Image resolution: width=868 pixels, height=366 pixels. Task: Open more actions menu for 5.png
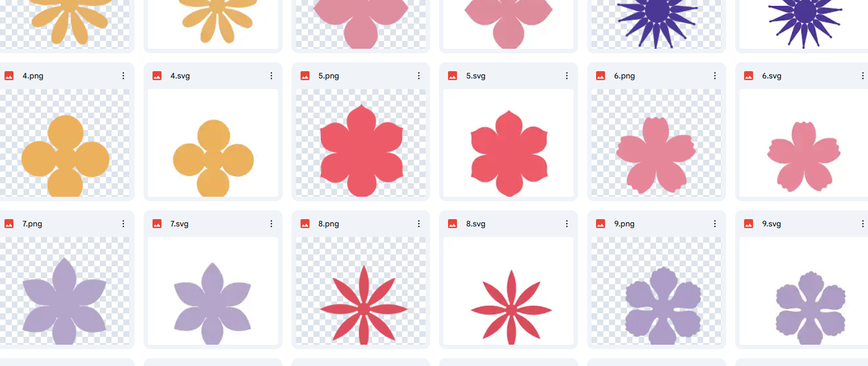tap(419, 76)
